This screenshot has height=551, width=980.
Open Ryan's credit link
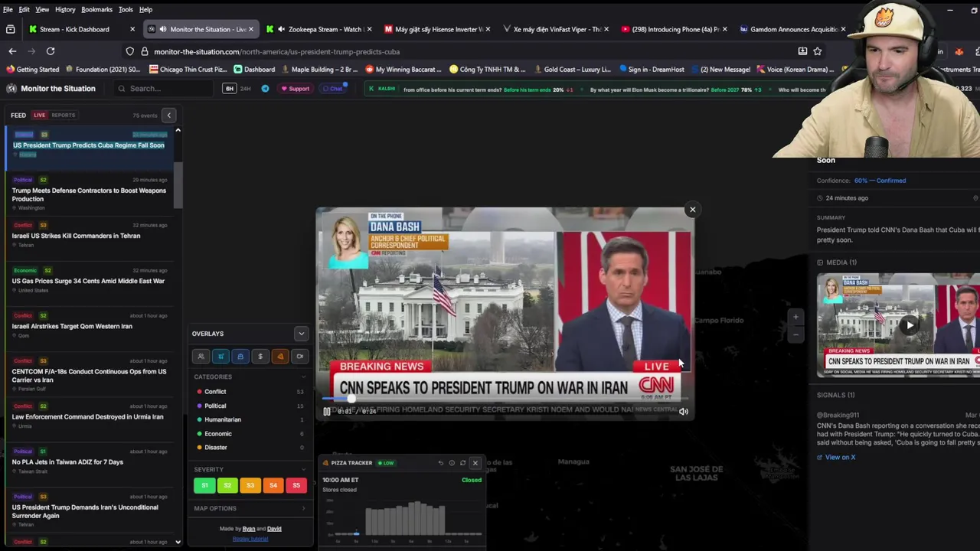249,529
